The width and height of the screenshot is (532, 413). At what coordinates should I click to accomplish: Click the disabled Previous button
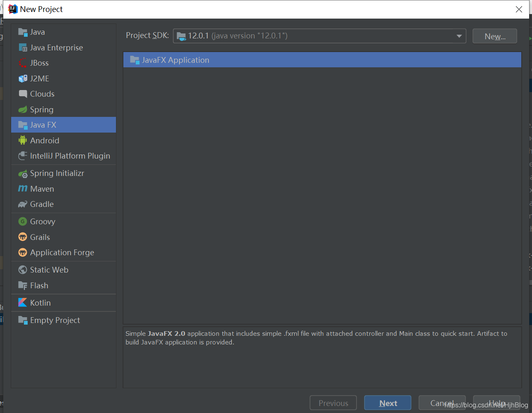pos(333,403)
